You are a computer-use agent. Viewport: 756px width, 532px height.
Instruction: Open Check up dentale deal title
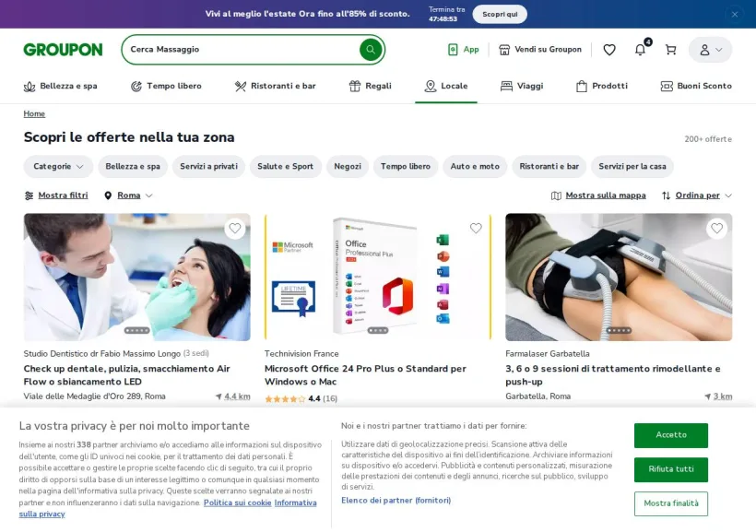tap(127, 374)
